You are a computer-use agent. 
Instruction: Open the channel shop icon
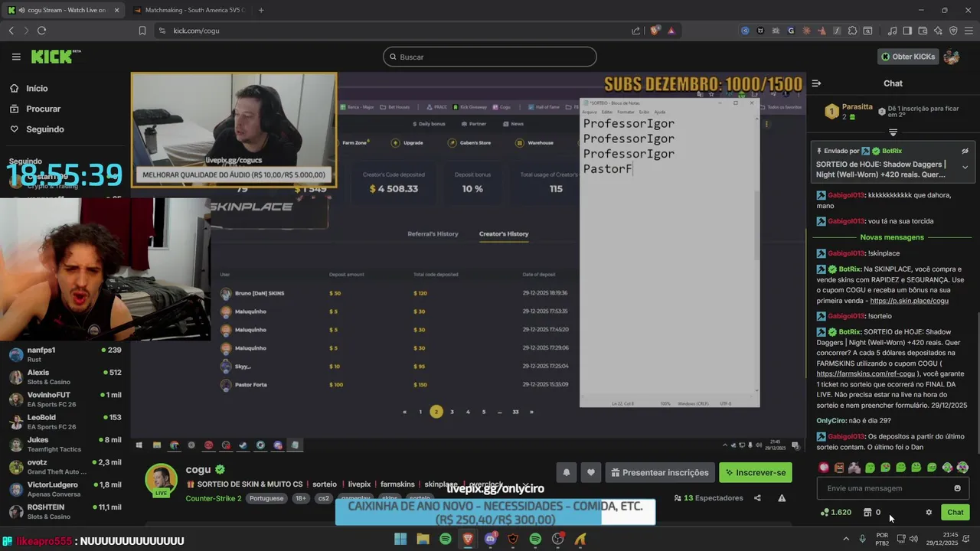point(867,513)
